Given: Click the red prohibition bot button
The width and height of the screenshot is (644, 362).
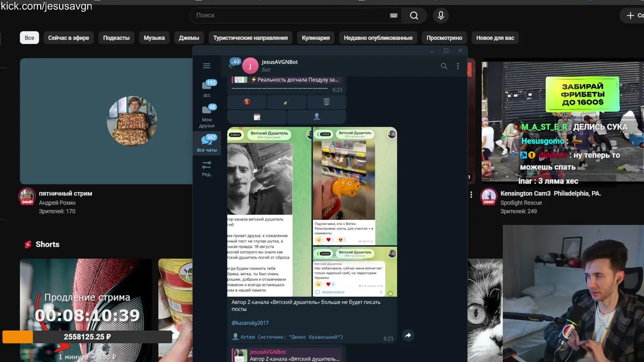Looking at the screenshot, I should (247, 102).
